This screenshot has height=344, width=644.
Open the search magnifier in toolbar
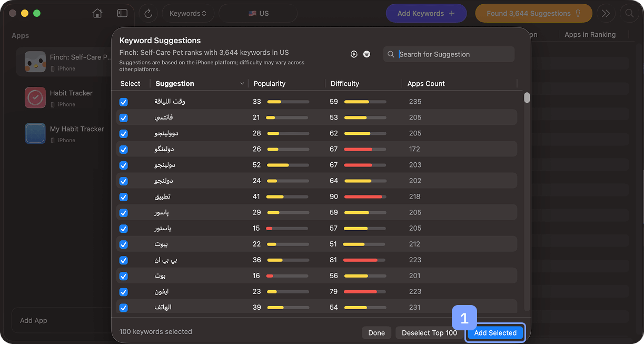coord(629,13)
